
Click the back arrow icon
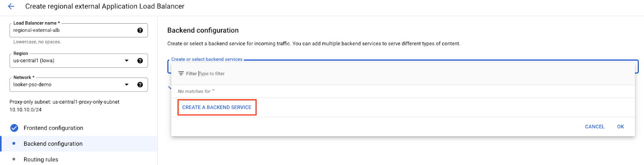click(x=11, y=6)
